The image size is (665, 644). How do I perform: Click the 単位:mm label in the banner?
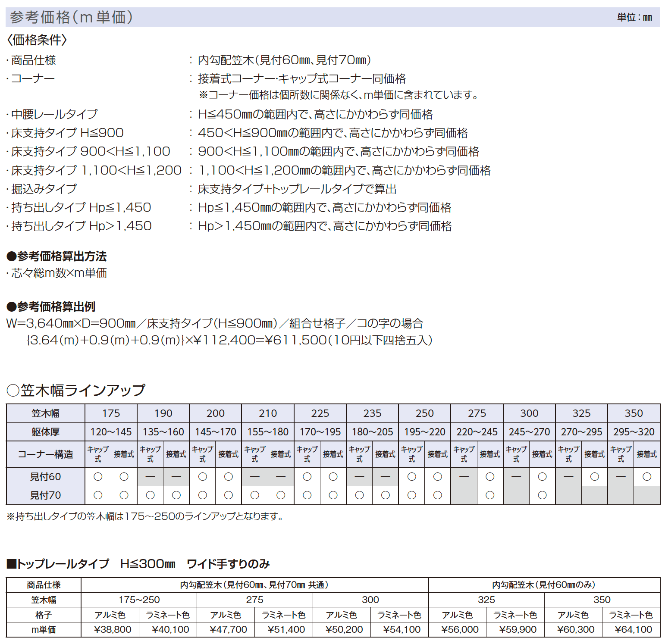pos(634,18)
